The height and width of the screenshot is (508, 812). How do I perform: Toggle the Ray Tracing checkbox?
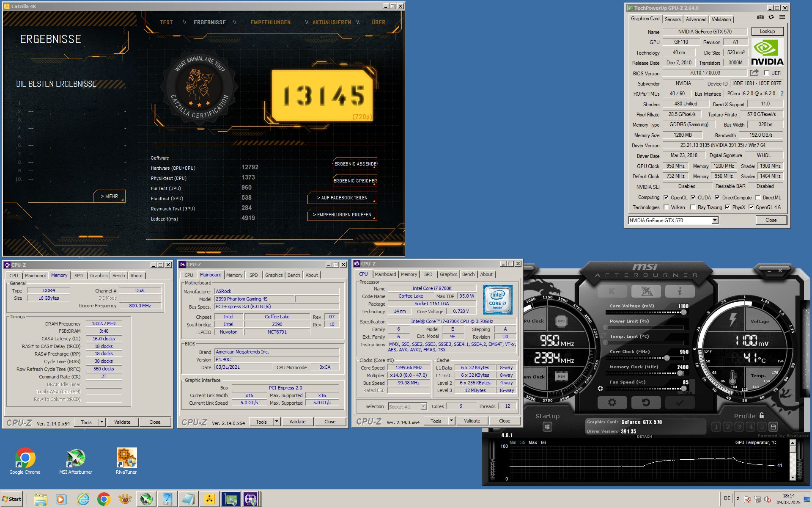click(693, 207)
